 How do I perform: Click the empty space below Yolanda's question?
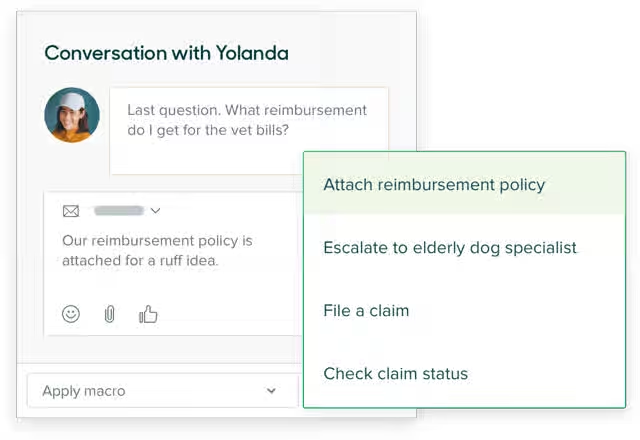click(204, 157)
